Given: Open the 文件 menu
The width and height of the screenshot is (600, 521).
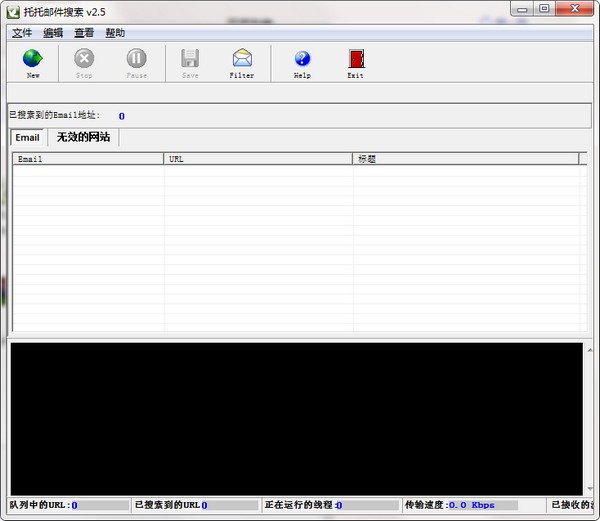Looking at the screenshot, I should click(x=22, y=33).
